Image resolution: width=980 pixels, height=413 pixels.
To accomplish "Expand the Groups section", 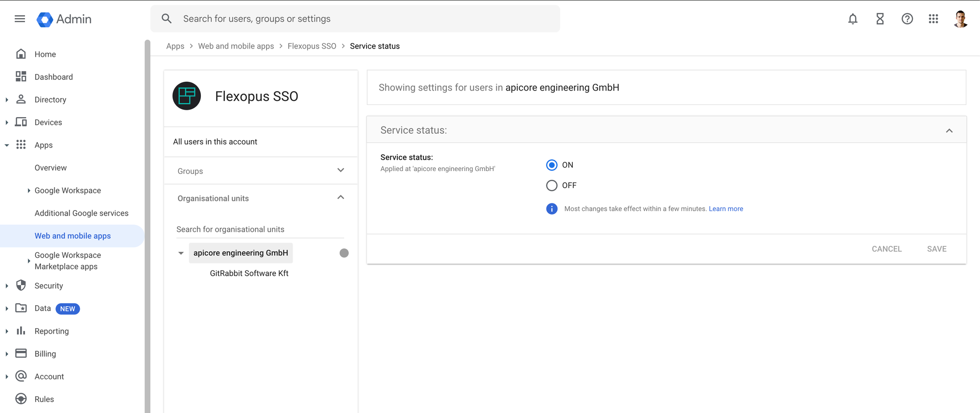I will 341,170.
